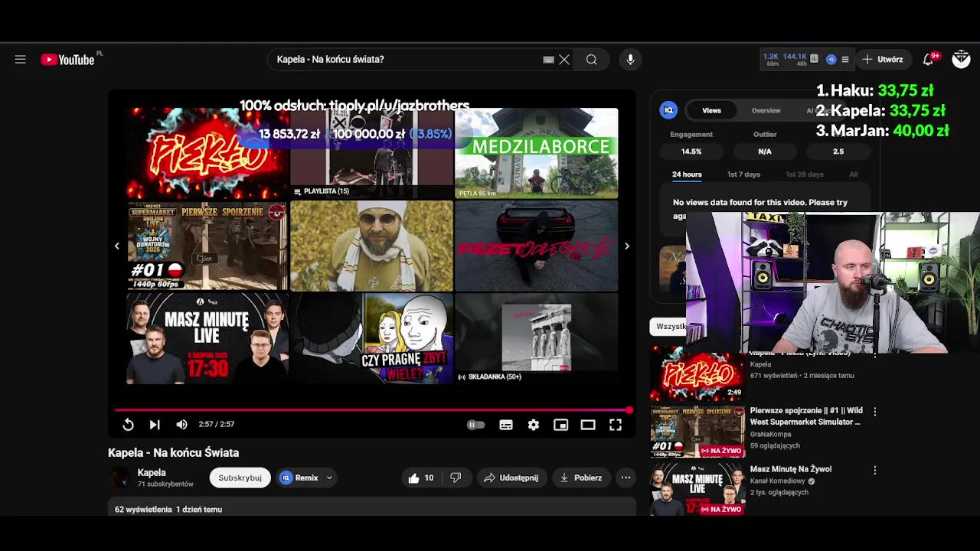Screen dimensions: 980x551
Task: Open the account avatar menu
Action: pos(961,59)
